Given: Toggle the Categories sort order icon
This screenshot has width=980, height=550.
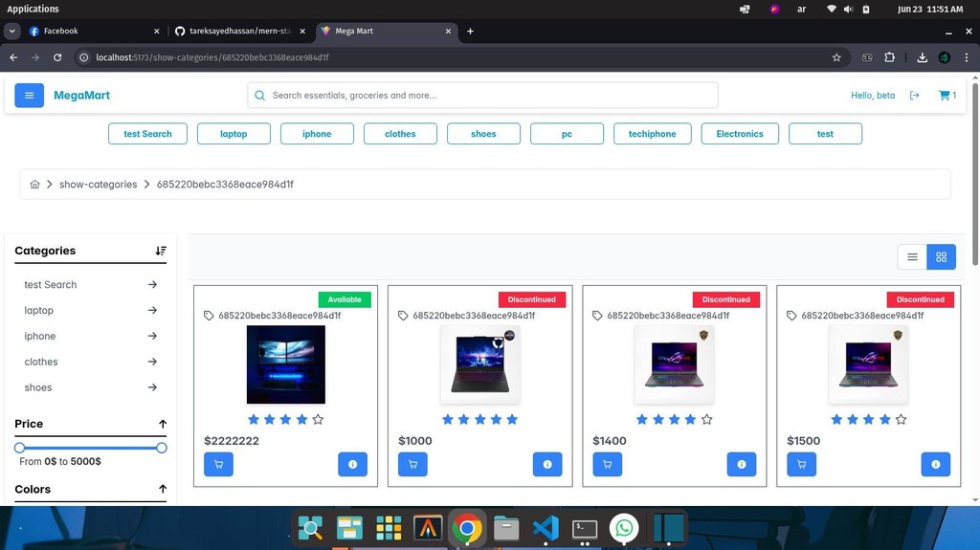Looking at the screenshot, I should tap(161, 251).
